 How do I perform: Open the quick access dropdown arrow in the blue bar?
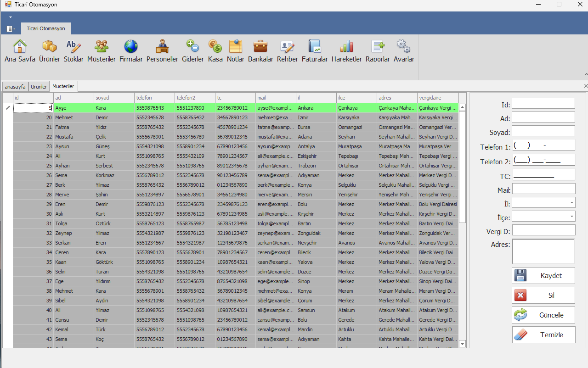pyautogui.click(x=10, y=17)
